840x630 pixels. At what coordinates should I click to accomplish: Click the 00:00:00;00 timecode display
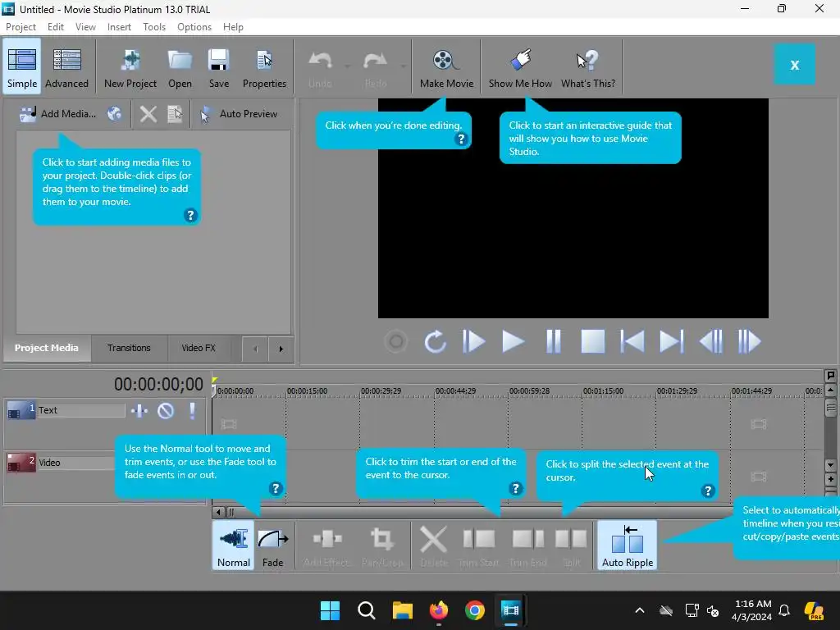(x=158, y=384)
